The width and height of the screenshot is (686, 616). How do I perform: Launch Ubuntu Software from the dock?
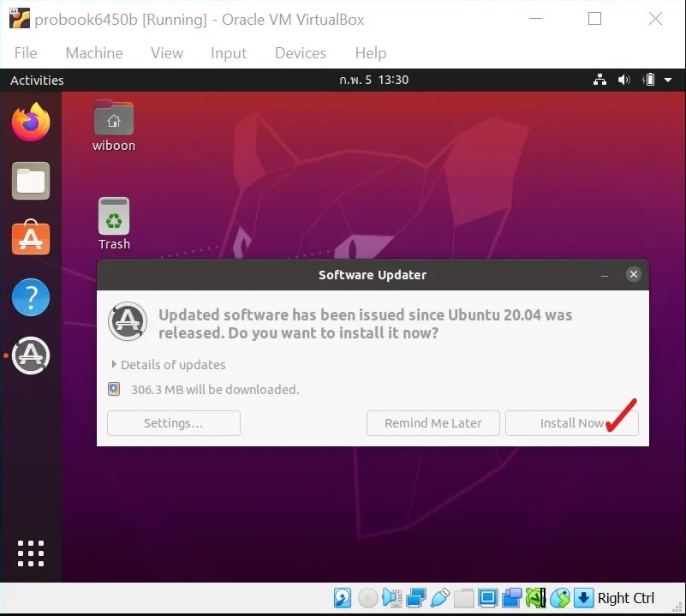[x=31, y=239]
